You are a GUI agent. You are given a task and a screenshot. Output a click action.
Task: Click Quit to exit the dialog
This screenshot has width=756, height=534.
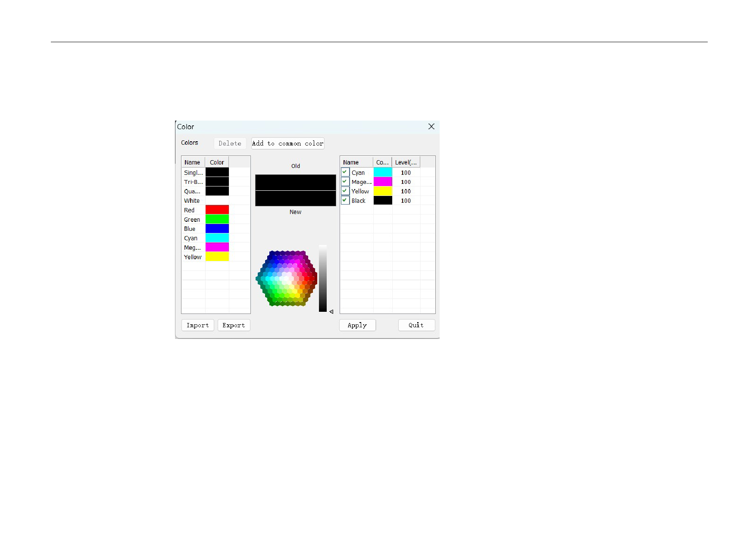416,325
